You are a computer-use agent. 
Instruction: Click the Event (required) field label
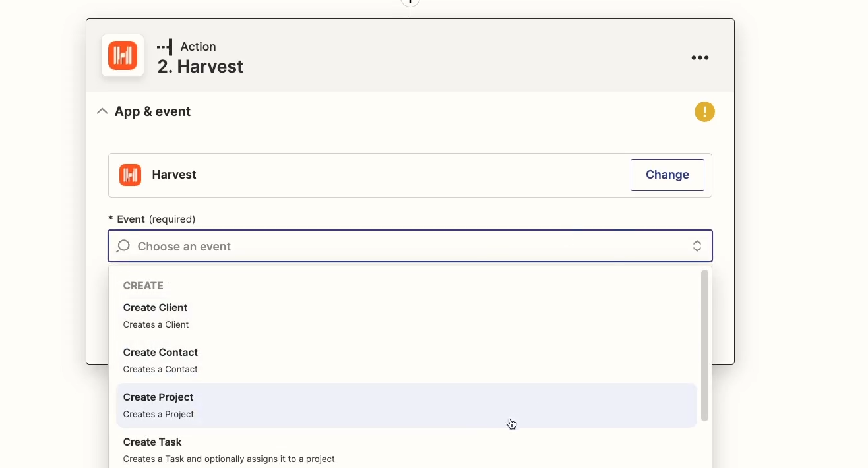pyautogui.click(x=152, y=219)
